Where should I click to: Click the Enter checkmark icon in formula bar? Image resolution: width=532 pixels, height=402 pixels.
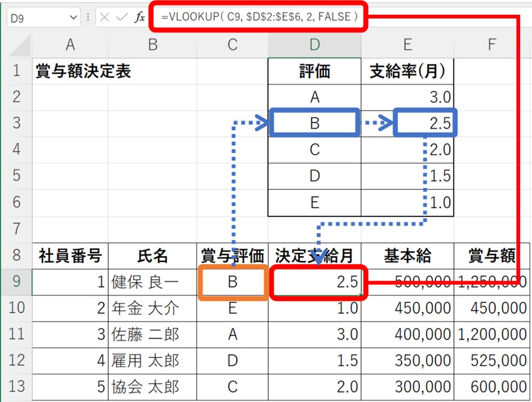[122, 18]
